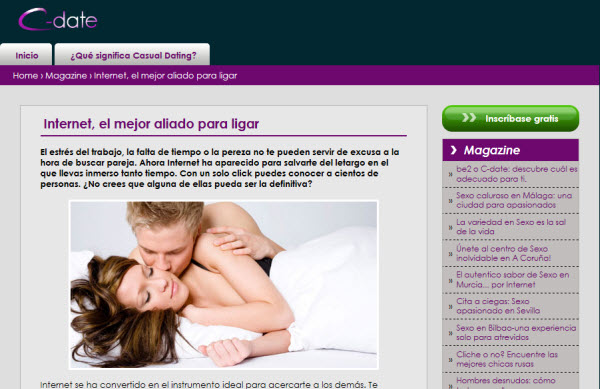Open La variedad en Sexo article
The height and width of the screenshot is (389, 600).
point(511,227)
